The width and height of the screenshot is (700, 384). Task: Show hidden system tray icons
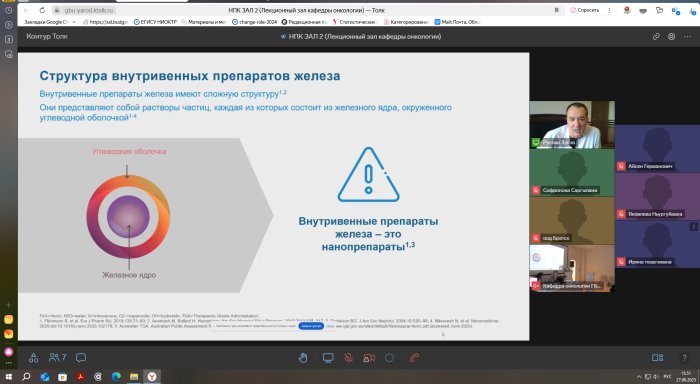coord(639,376)
